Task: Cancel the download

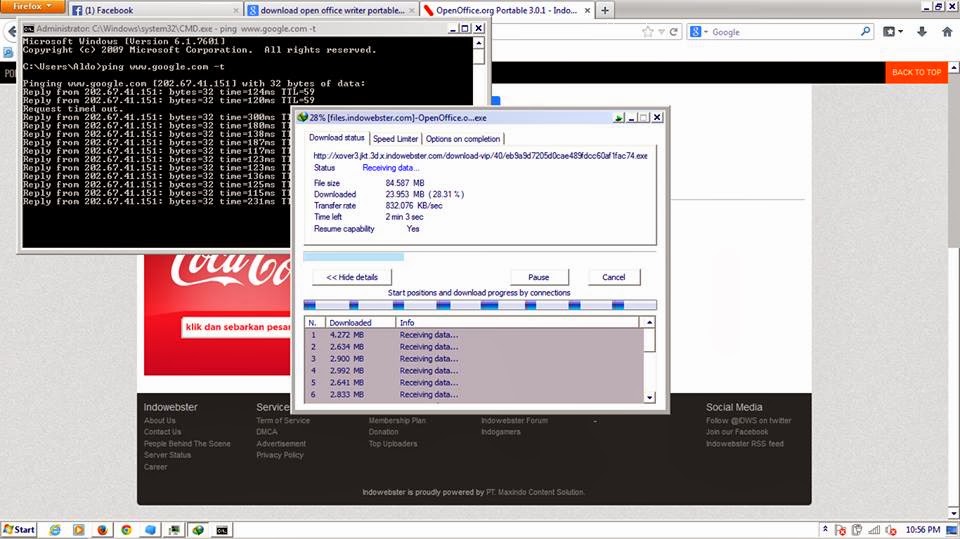Action: coord(613,277)
